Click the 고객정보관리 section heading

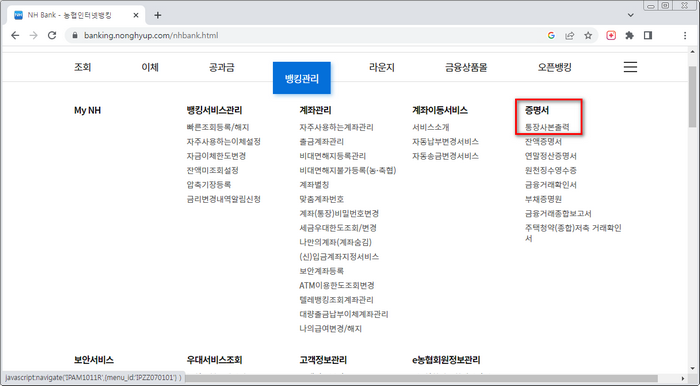pyautogui.click(x=323, y=360)
